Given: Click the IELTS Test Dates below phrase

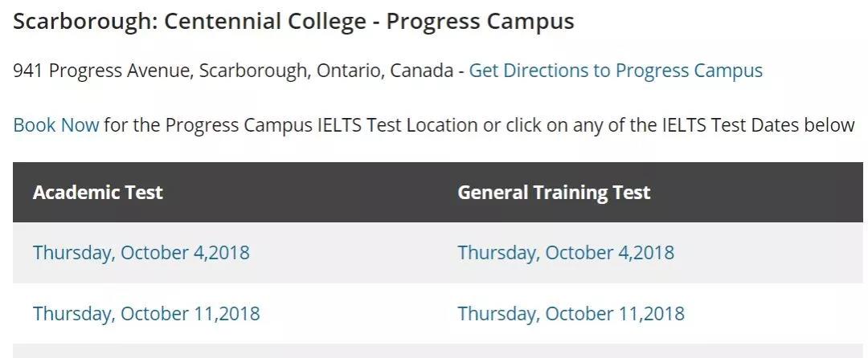Looking at the screenshot, I should (759, 125).
